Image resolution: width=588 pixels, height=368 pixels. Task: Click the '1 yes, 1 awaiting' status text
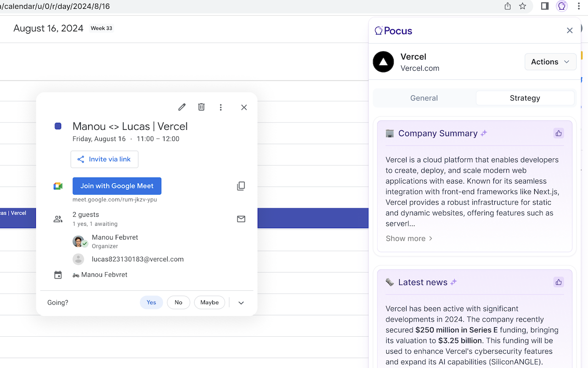click(95, 224)
